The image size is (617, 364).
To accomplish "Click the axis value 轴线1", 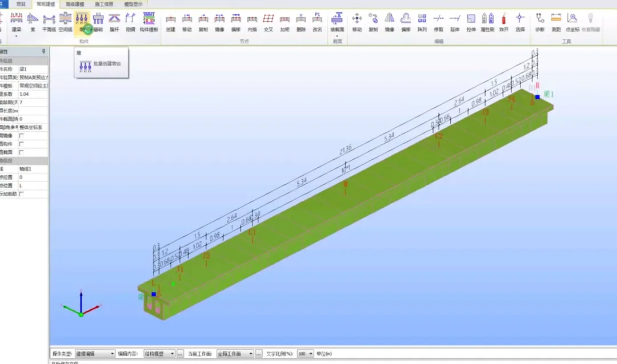I will (33, 169).
